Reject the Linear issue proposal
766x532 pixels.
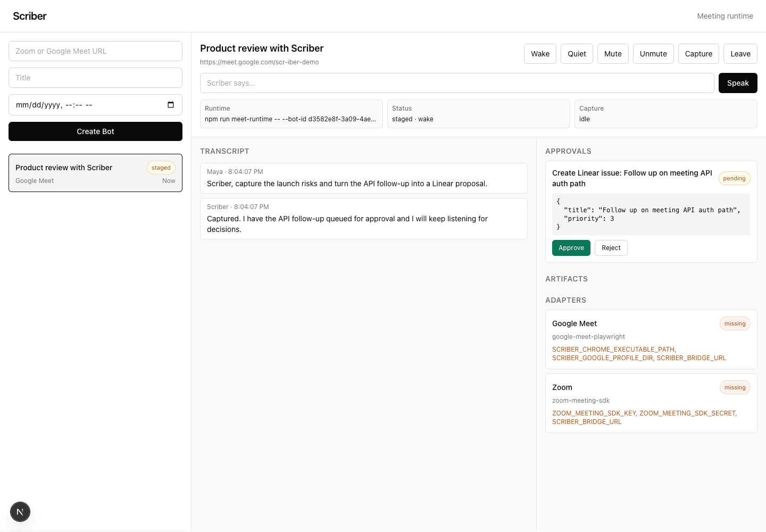[611, 248]
